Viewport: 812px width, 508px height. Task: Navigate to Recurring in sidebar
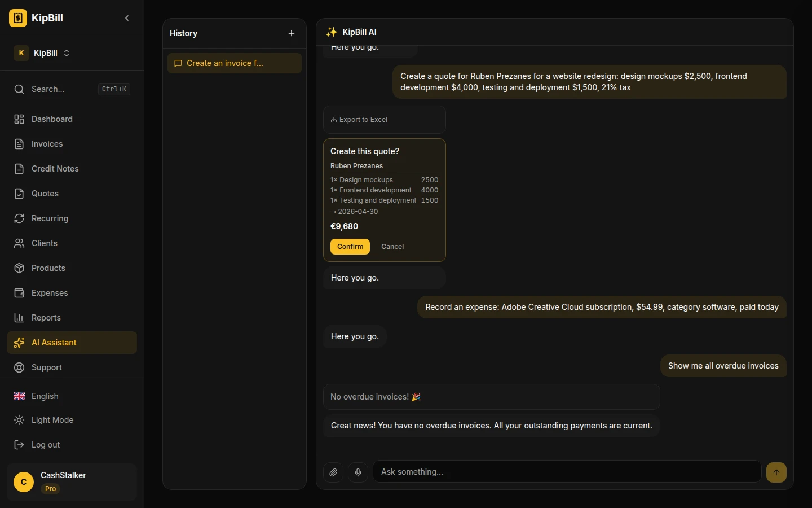click(x=50, y=218)
